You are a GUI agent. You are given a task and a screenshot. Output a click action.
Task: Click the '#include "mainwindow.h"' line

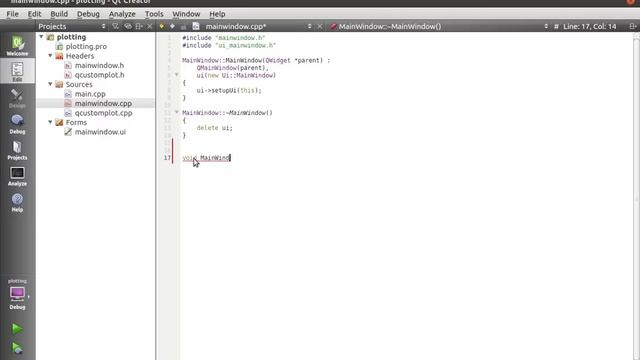[224, 38]
